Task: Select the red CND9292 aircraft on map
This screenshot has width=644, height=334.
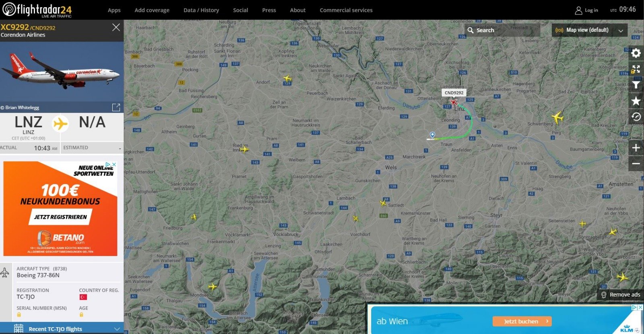Action: click(x=454, y=102)
